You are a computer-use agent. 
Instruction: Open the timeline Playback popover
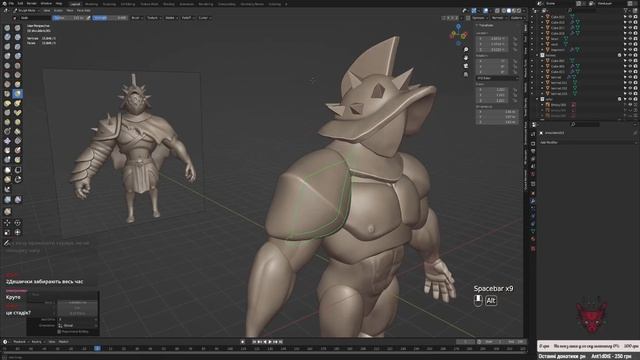pos(20,342)
